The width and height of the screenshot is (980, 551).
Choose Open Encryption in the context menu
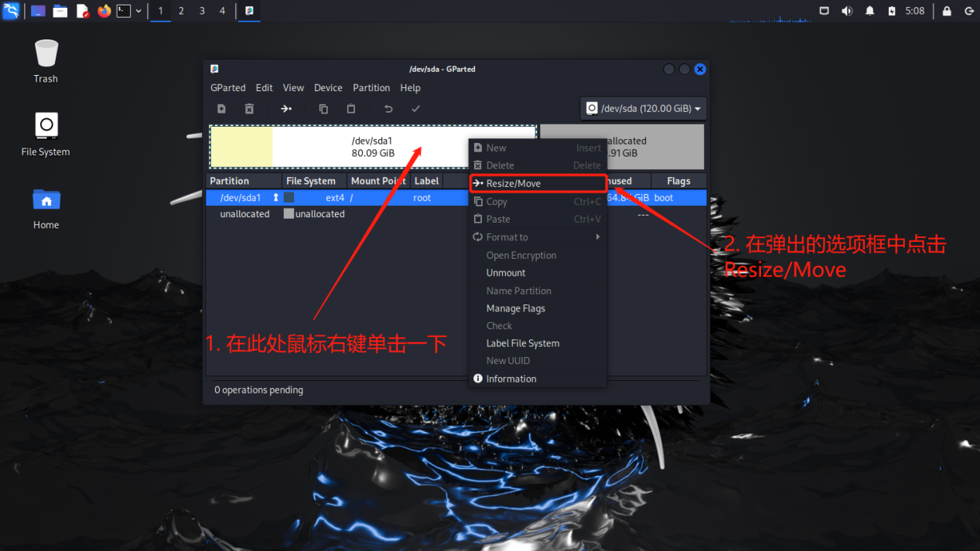coord(538,255)
